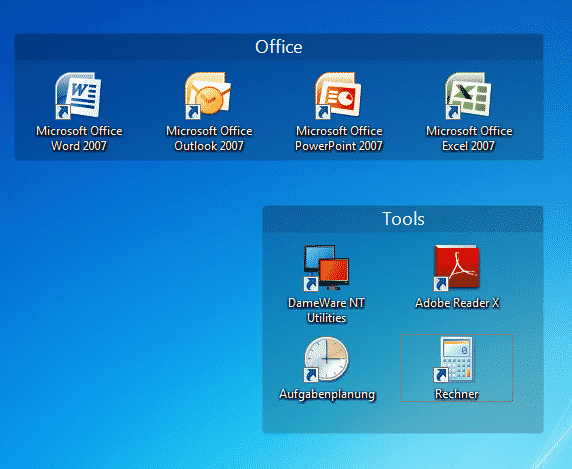Select the Microsoft Office PowerPoint 2007 icon
The width and height of the screenshot is (572, 469).
338,96
